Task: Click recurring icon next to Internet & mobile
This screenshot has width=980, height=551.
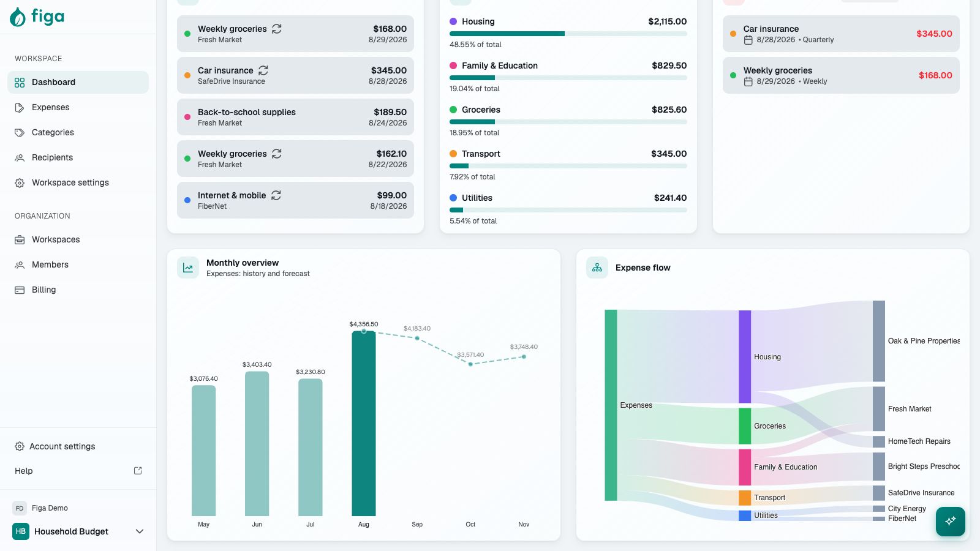Action: tap(276, 195)
